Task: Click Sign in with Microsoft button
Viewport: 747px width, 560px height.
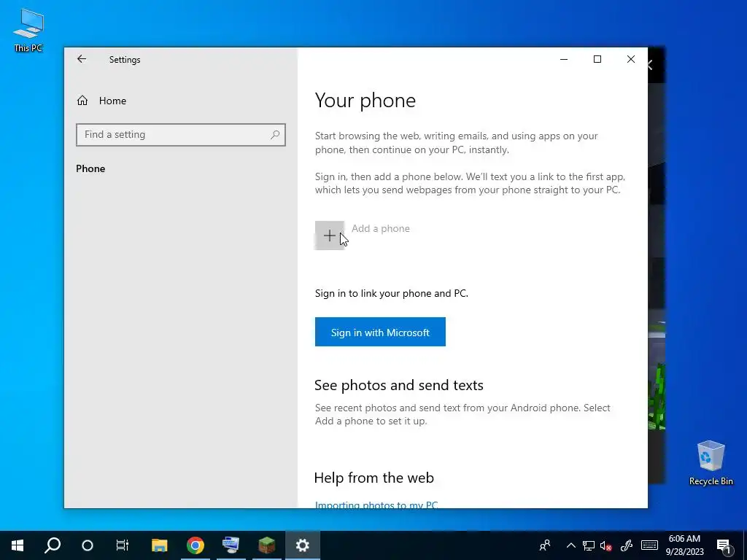Action: 380,332
